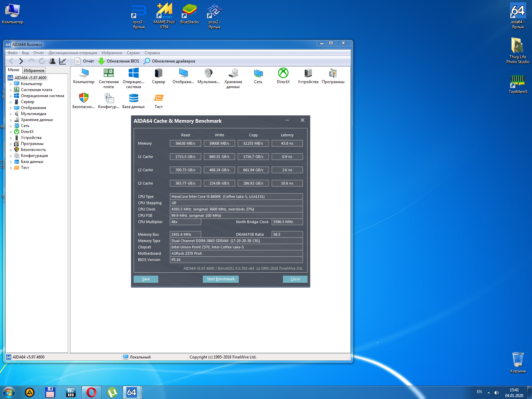
Task: Open the Отчёт menu in menu bar
Action: (39, 53)
